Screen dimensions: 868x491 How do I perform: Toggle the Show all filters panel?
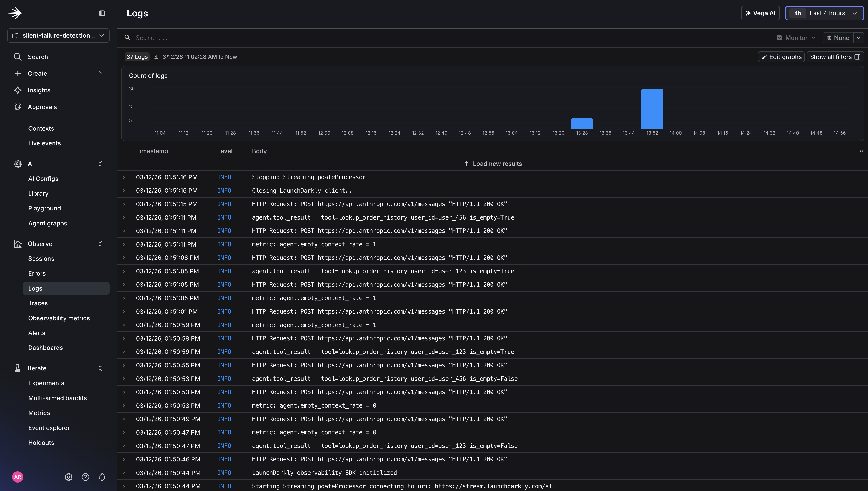click(835, 57)
